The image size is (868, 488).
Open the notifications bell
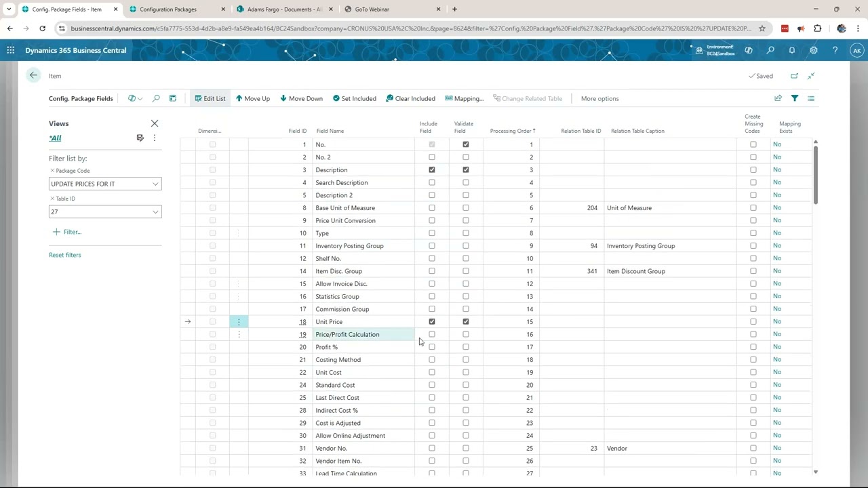click(792, 50)
